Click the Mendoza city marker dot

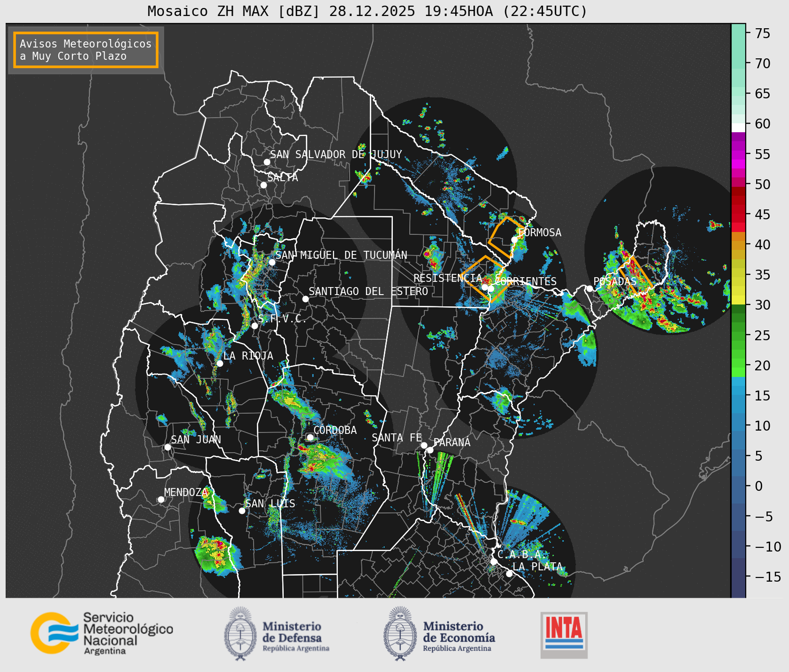161,499
